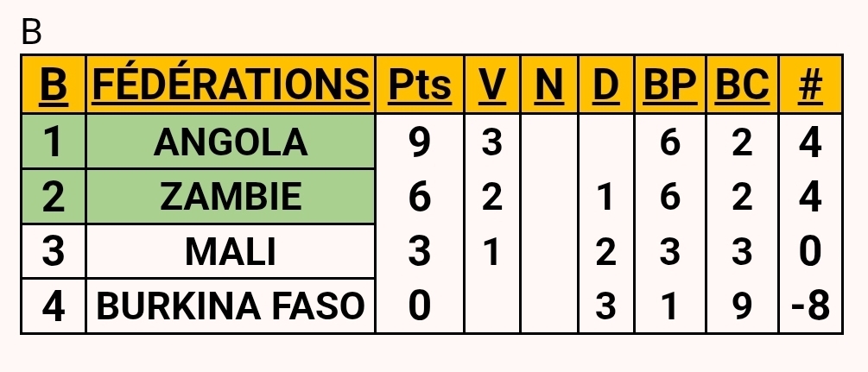Viewport: 868px width, 372px height.
Task: Select the N (draws) column header
Action: pos(549,84)
